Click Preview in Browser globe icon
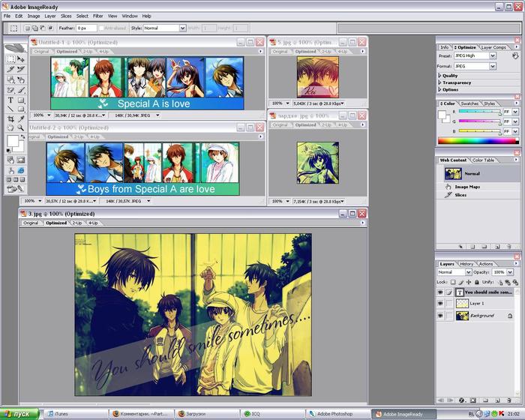 tap(21, 170)
